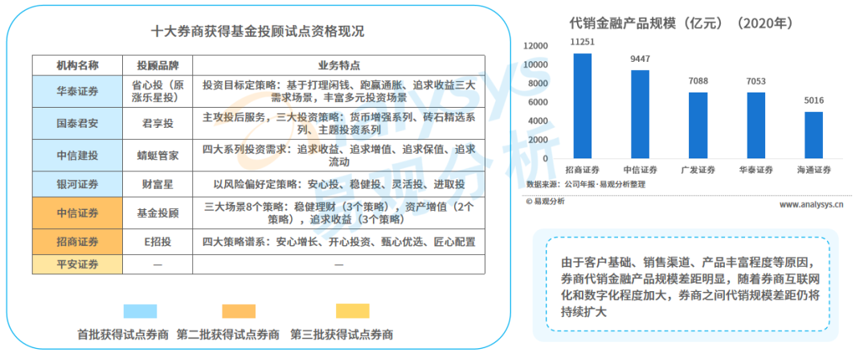Click the orange second-batch legend swatch
Image resolution: width=868 pixels, height=353 pixels.
tap(239, 311)
